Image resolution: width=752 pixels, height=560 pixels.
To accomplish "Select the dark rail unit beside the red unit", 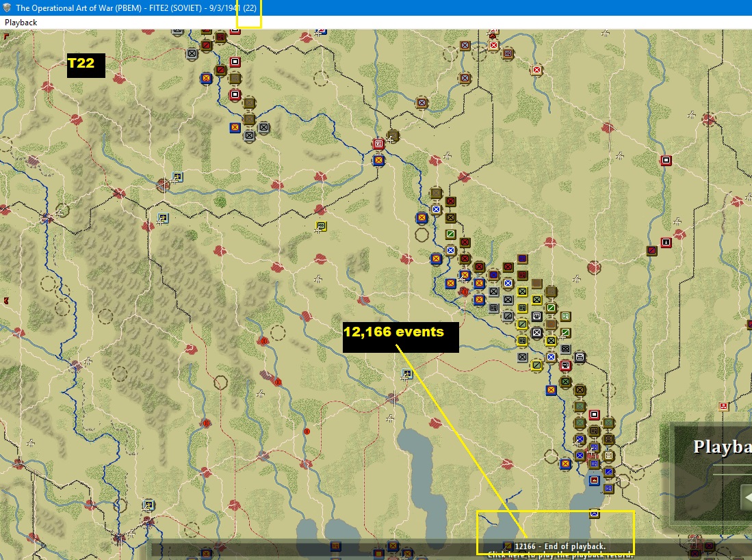I will click(580, 357).
